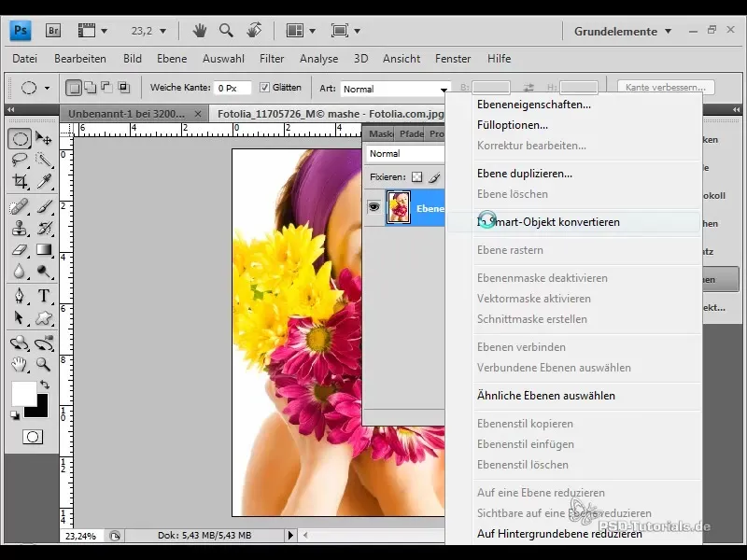This screenshot has width=747, height=560.
Task: Toggle the Glätten checkbox
Action: (x=264, y=88)
